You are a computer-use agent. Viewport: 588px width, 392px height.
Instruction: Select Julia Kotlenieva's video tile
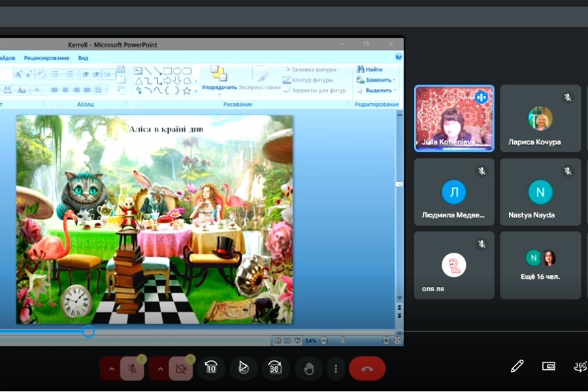pyautogui.click(x=454, y=118)
